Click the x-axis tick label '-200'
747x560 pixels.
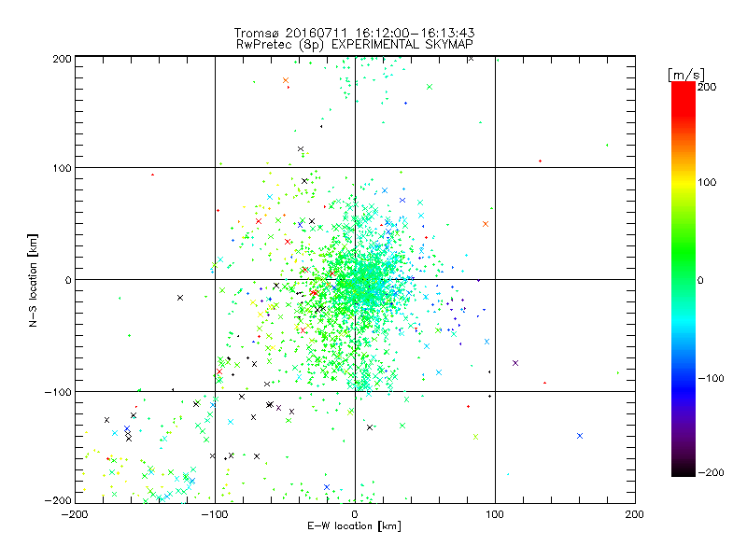pyautogui.click(x=75, y=514)
